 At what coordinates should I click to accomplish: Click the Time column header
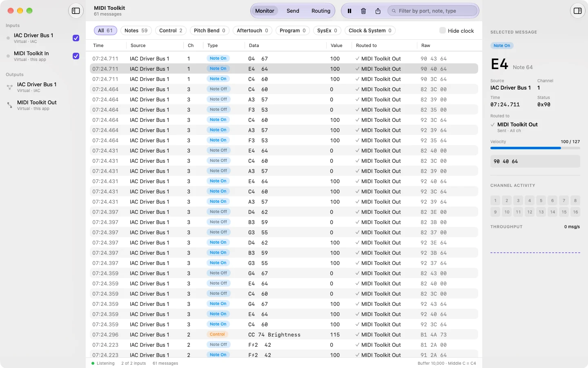point(98,45)
